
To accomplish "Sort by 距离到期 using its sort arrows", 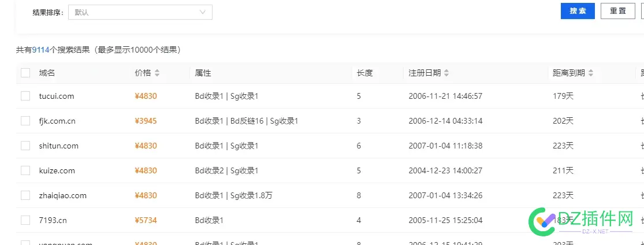I will [591, 73].
